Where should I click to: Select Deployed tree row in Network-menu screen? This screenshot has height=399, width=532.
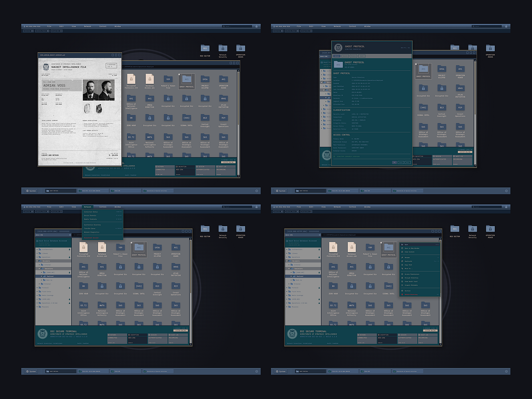(53, 276)
